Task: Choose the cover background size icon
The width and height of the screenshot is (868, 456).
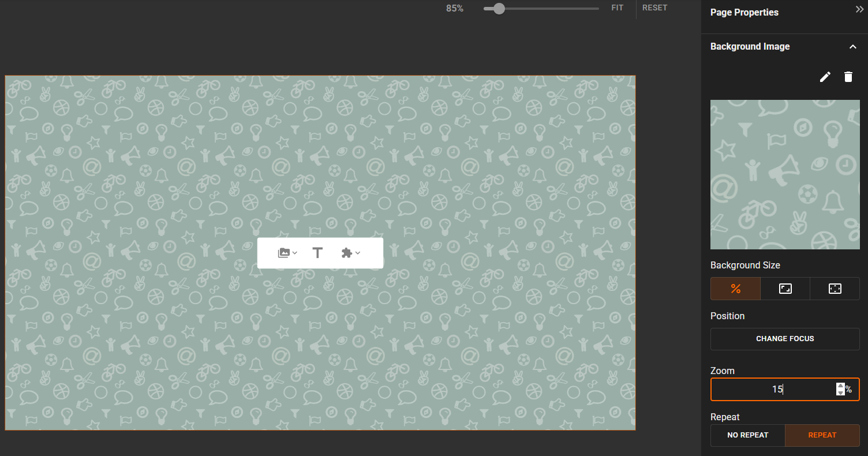Action: pos(785,289)
